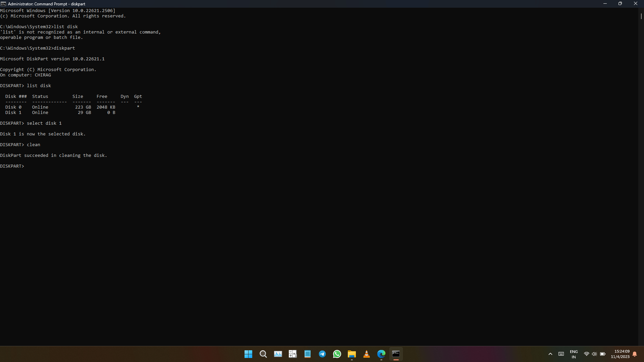Click the "On computer: CHIRAG" line
This screenshot has width=644, height=362.
tap(25, 75)
